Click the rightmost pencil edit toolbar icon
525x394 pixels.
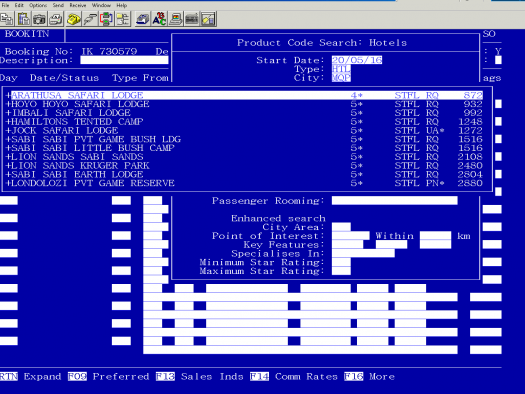(x=208, y=19)
